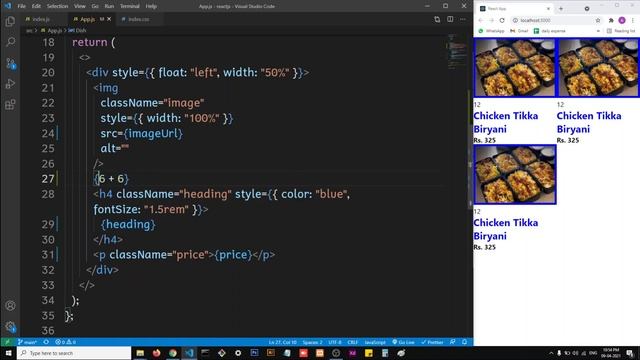Click the Synchronize Changes icon in the status bar

(x=46, y=342)
